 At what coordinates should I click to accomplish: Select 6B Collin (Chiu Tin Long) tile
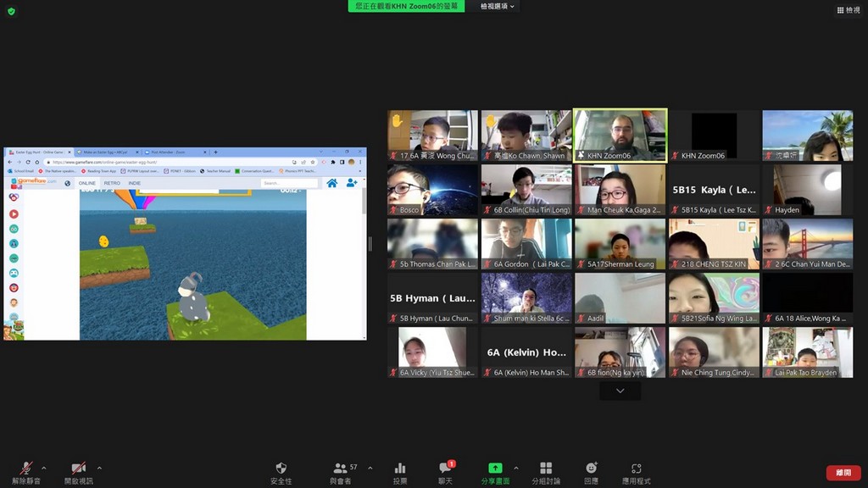pyautogui.click(x=526, y=189)
